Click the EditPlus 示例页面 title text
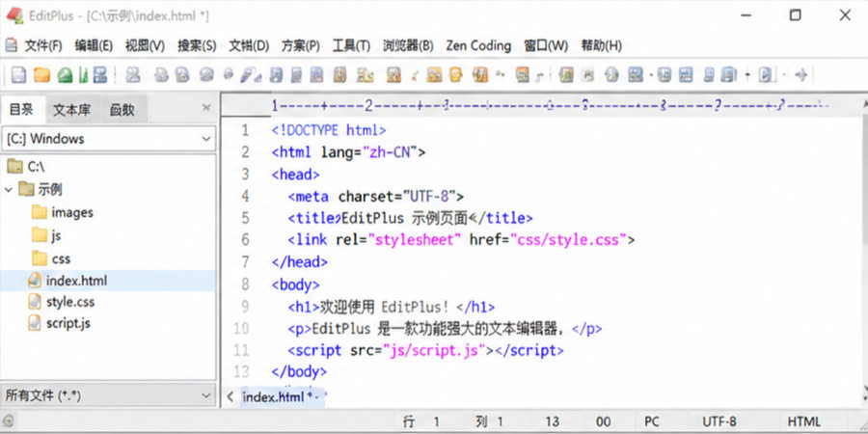868x434 pixels. [405, 218]
